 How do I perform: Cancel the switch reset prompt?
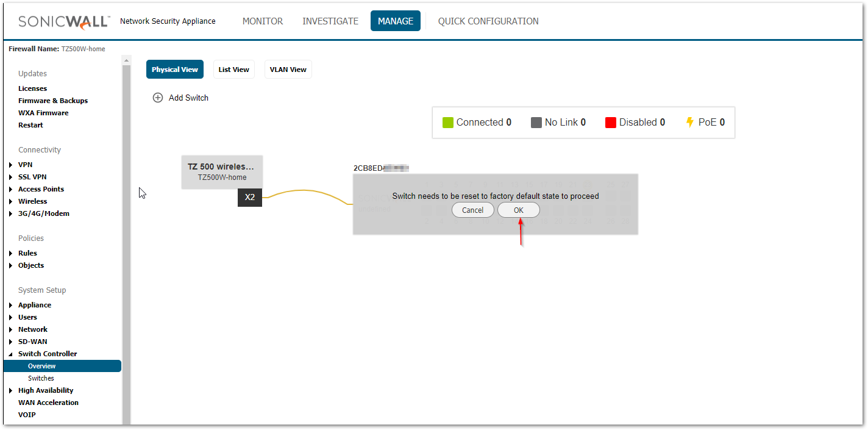tap(472, 210)
